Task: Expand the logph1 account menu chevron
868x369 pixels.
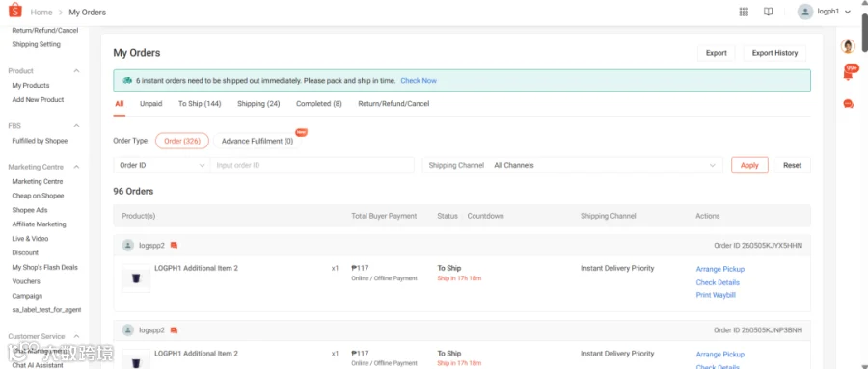Action: point(848,12)
